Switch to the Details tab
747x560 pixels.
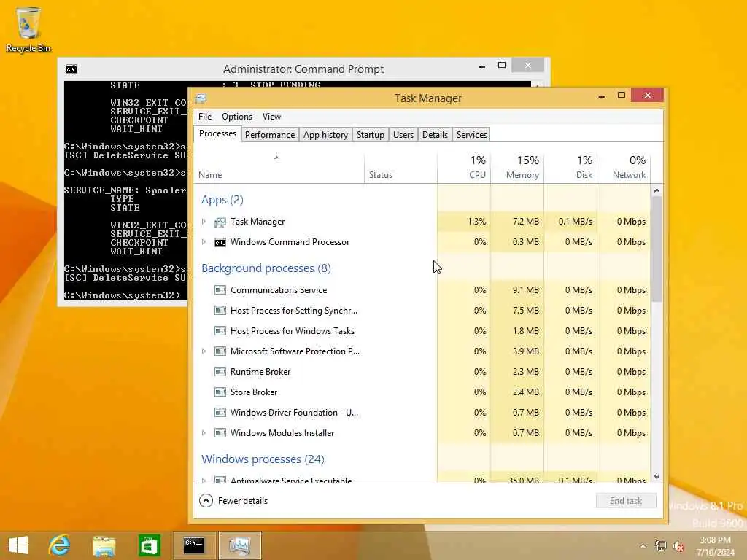coord(435,135)
